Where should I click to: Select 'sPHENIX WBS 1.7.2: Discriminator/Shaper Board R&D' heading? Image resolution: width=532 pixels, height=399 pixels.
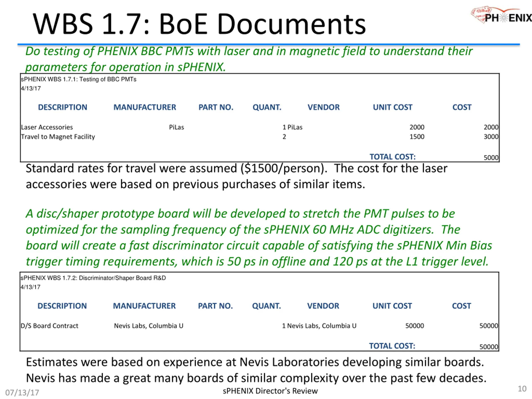(x=93, y=278)
